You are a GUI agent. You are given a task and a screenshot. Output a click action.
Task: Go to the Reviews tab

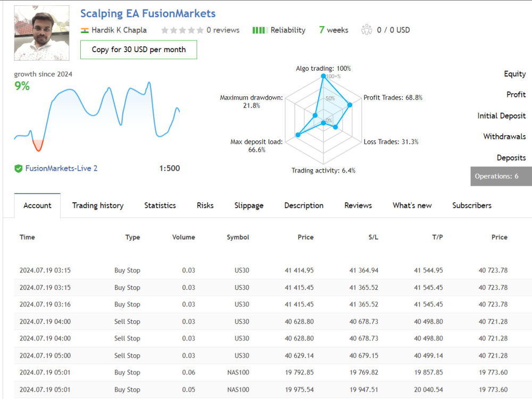coord(358,205)
